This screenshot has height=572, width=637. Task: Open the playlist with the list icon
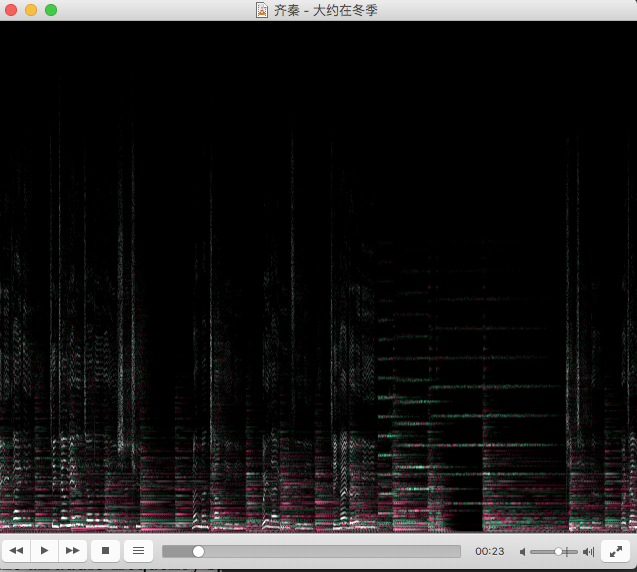pyautogui.click(x=139, y=551)
